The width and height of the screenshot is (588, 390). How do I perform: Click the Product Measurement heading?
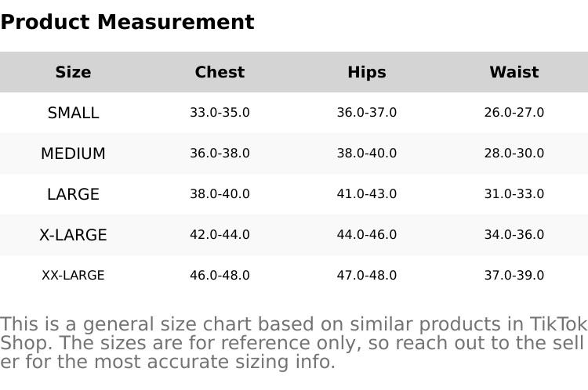pyautogui.click(x=127, y=22)
